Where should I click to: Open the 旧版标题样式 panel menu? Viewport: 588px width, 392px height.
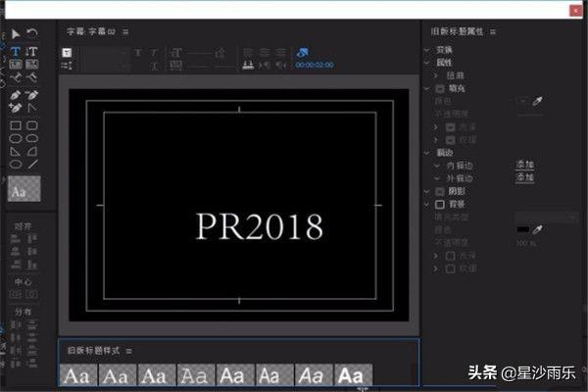coord(129,351)
